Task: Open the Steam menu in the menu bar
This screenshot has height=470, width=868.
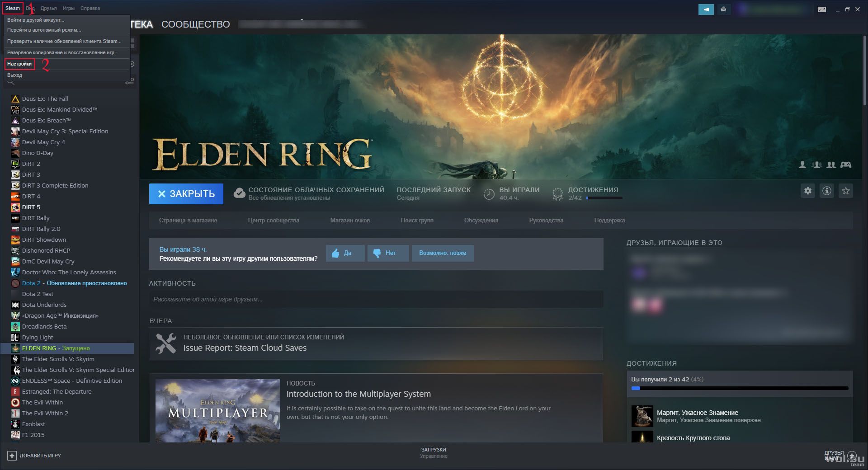Action: 13,8
